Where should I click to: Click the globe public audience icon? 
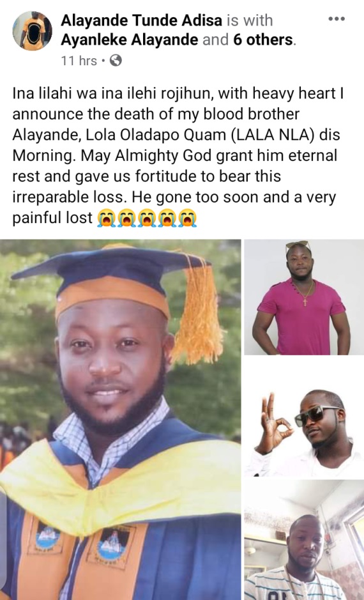116,61
